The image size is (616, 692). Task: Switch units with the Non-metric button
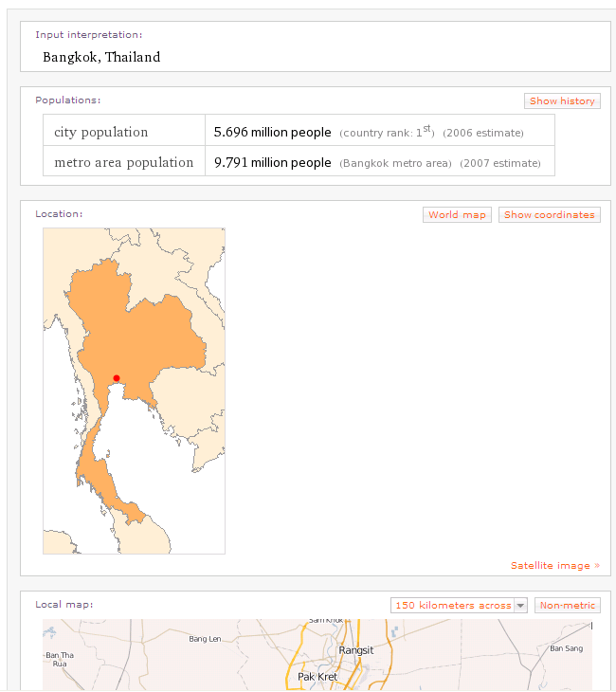[x=567, y=606]
